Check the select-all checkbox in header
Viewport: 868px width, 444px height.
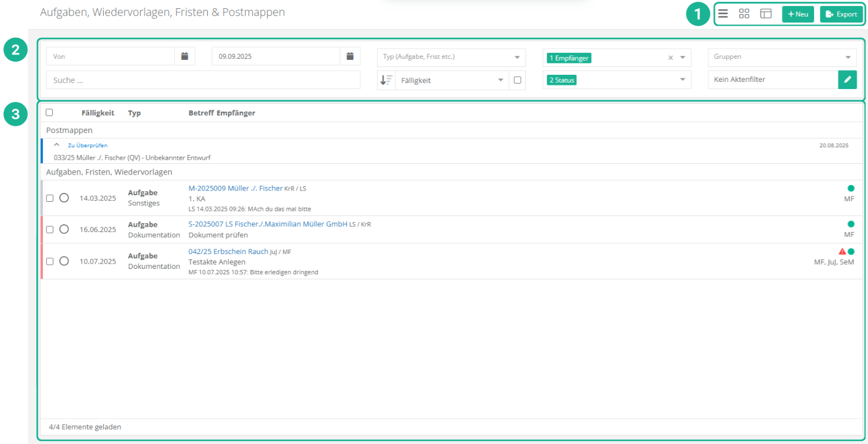49,112
